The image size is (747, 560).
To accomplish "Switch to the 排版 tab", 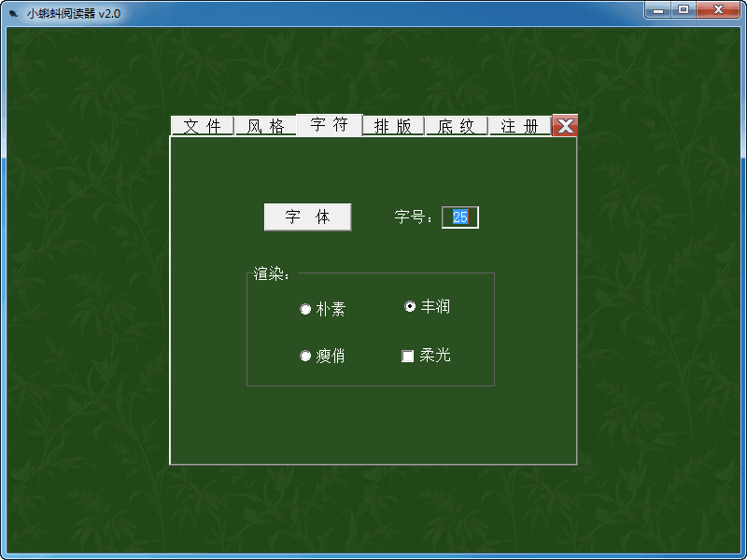I will [393, 124].
